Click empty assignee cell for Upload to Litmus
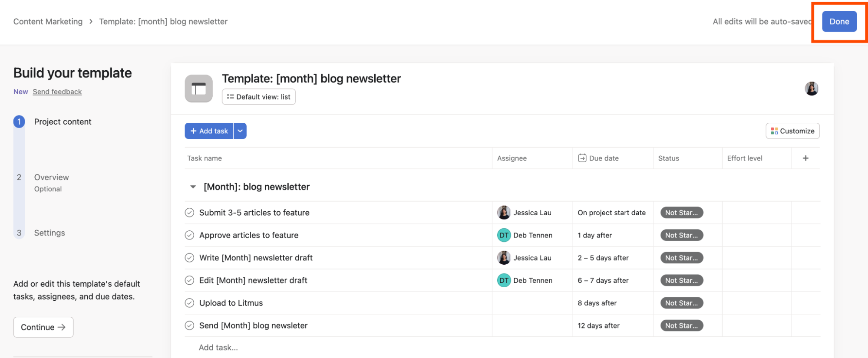Image resolution: width=868 pixels, height=358 pixels. pyautogui.click(x=532, y=303)
